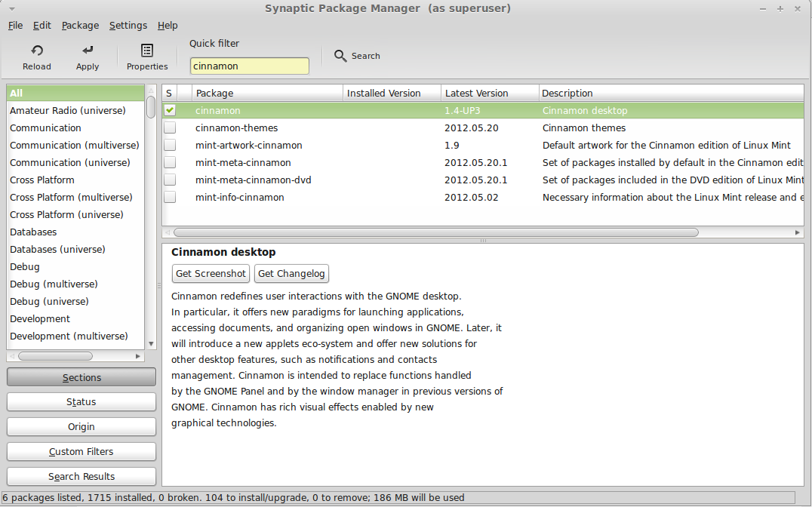Select Communication (multiverse) section
This screenshot has height=507, width=812.
coord(75,145)
